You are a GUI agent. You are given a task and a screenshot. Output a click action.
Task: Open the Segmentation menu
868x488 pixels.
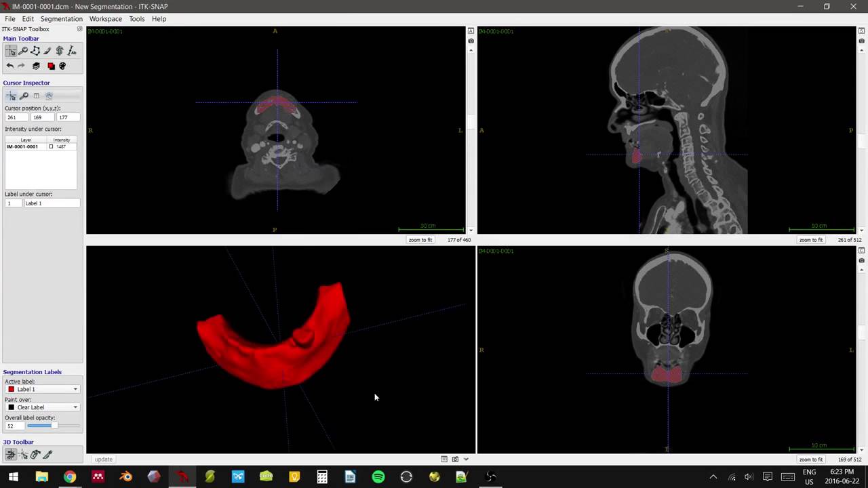point(61,19)
